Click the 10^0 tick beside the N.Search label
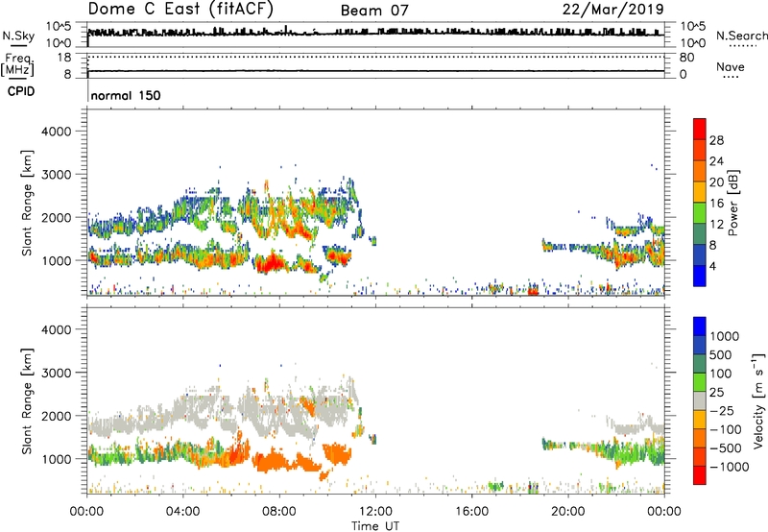 coord(692,43)
